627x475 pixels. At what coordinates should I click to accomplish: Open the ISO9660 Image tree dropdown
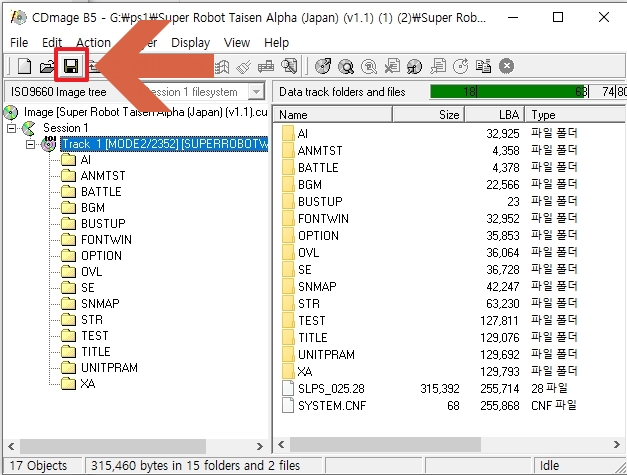click(x=256, y=92)
